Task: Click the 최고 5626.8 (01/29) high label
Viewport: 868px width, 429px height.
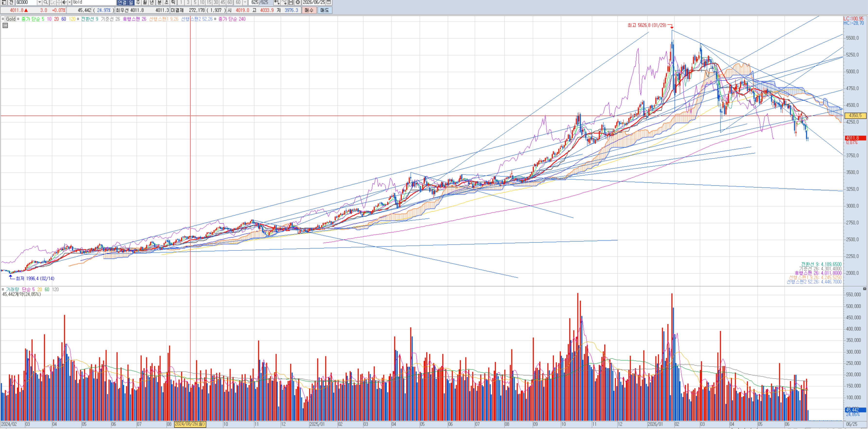Action: pos(647,25)
